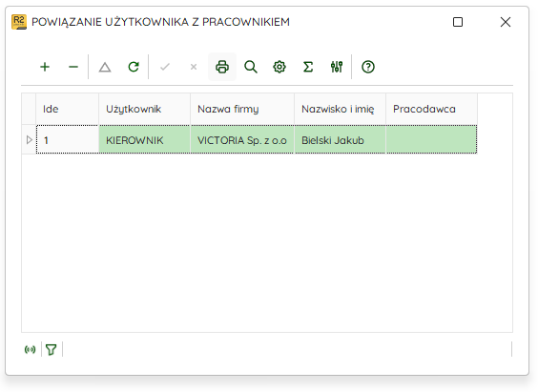
Task: Sort by the Użytkownik column header
Action: (x=144, y=109)
